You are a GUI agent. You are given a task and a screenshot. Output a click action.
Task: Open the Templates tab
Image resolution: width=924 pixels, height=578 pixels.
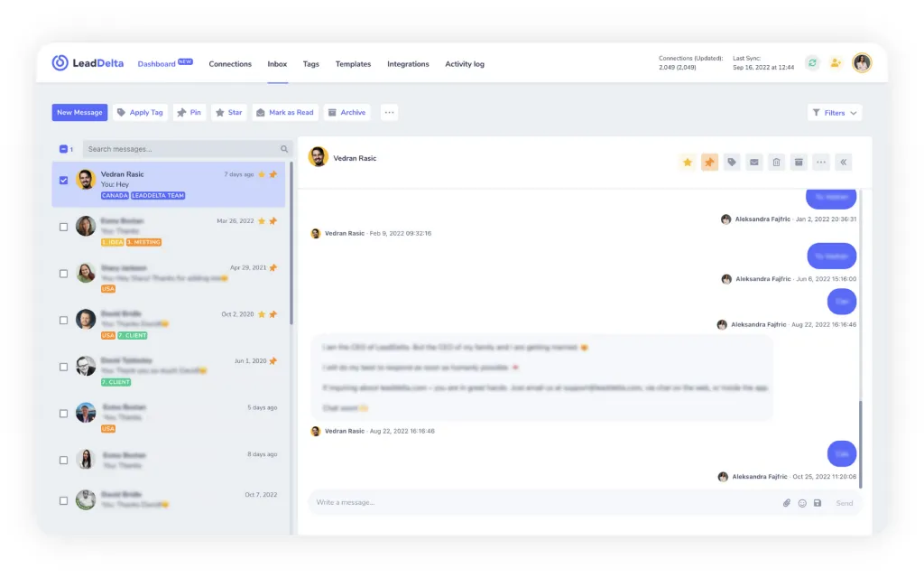click(353, 64)
